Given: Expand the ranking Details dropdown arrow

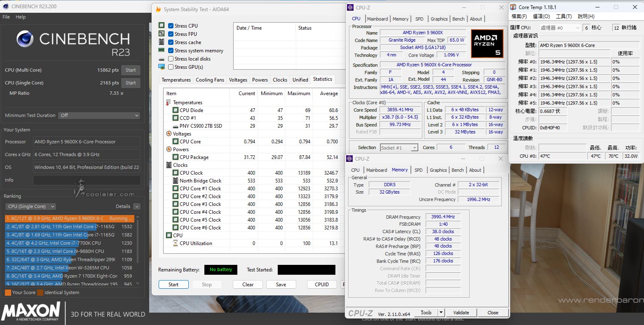Looking at the screenshot, I should pyautogui.click(x=137, y=206).
